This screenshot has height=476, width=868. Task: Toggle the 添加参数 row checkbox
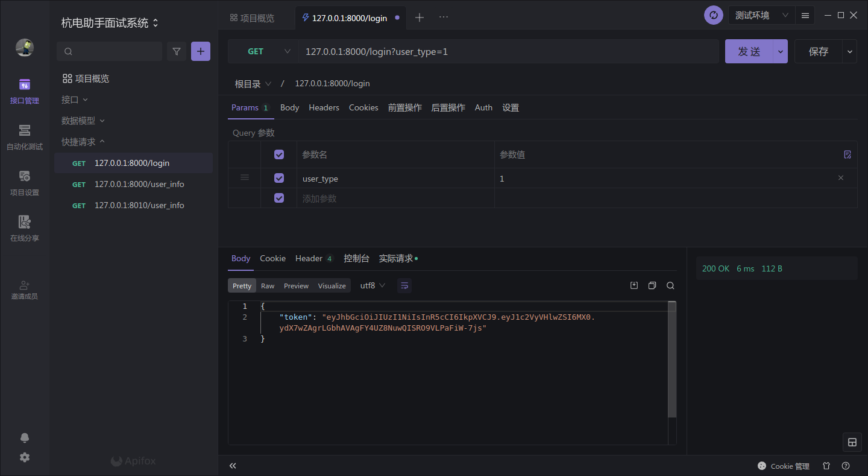[x=279, y=198]
